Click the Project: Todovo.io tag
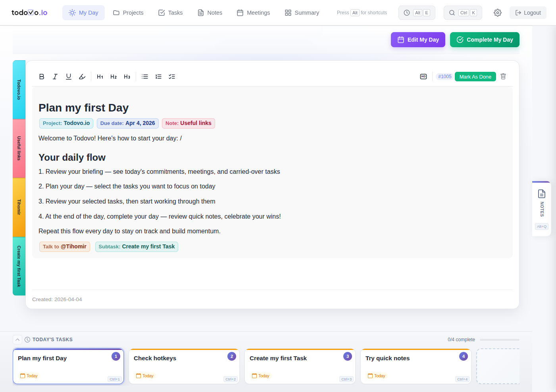The height and width of the screenshot is (392, 556). coord(66,123)
